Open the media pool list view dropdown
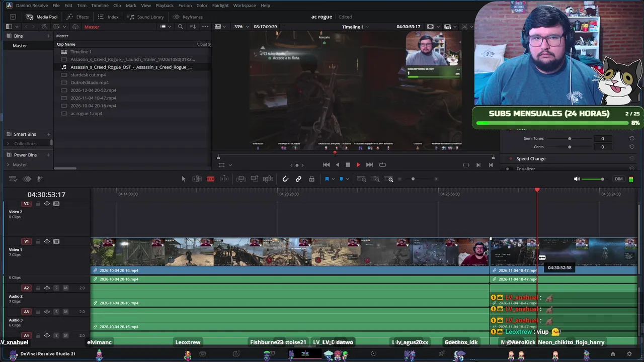 (x=165, y=27)
